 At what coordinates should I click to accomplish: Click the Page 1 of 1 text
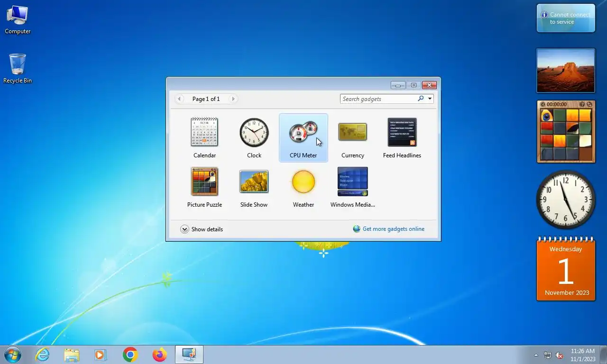pos(206,99)
